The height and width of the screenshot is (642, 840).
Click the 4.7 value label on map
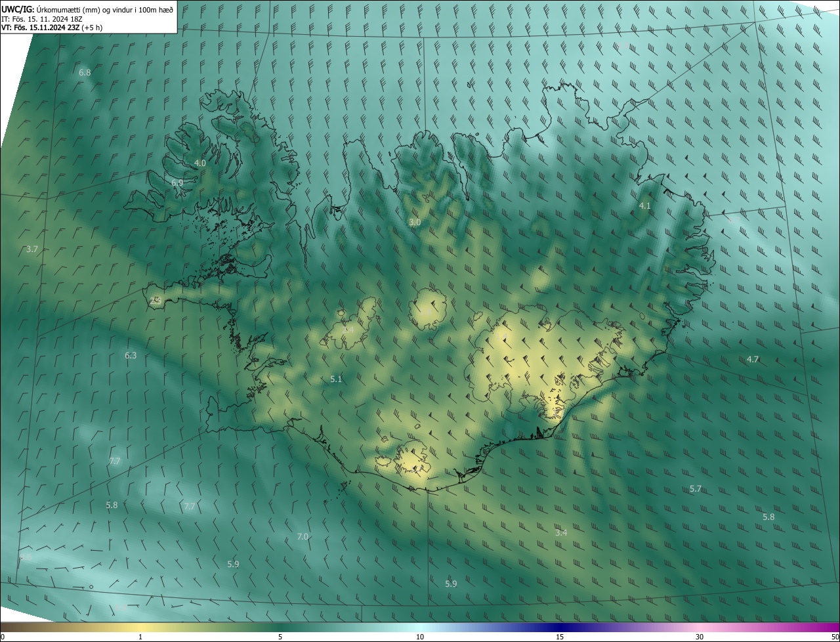[753, 359]
